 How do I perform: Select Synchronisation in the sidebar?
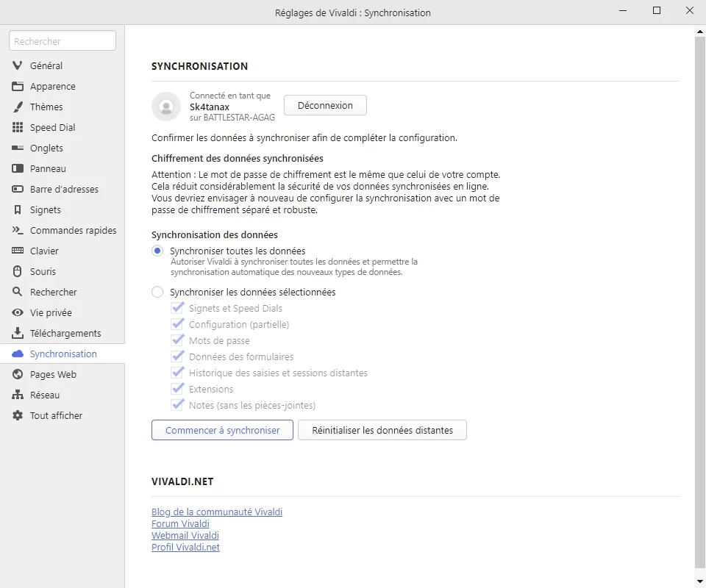click(62, 354)
